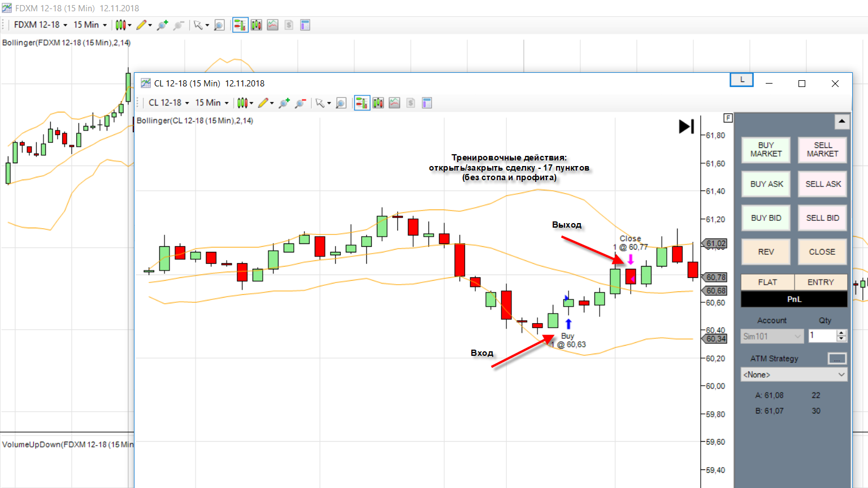The height and width of the screenshot is (488, 868).
Task: Click the FLAT position display
Action: tap(767, 282)
